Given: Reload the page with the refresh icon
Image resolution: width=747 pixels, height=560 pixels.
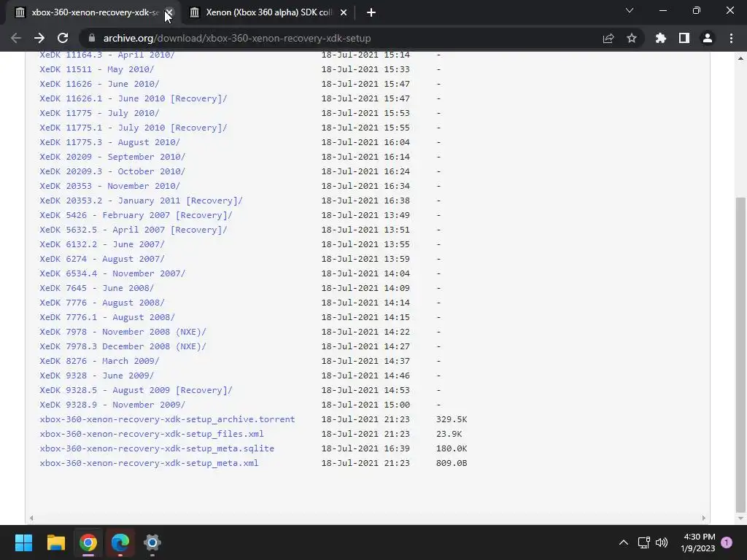Looking at the screenshot, I should (x=63, y=38).
